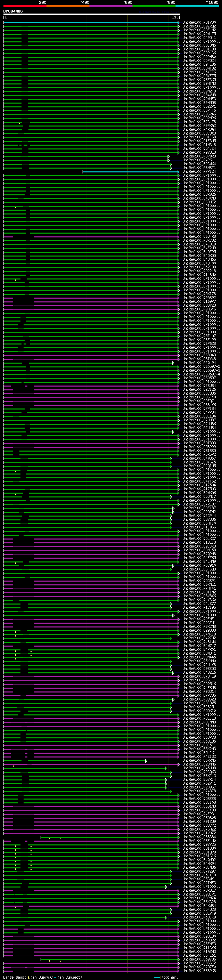Screen dimensions: 222x980
Task: Open hit UniRef100_Q9AB92
Action: coord(199,298)
